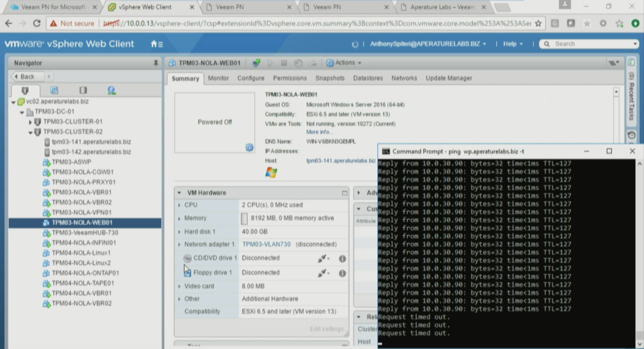Image resolution: width=644 pixels, height=349 pixels.
Task: Click the Windows guest OS logo
Action: 271,172
